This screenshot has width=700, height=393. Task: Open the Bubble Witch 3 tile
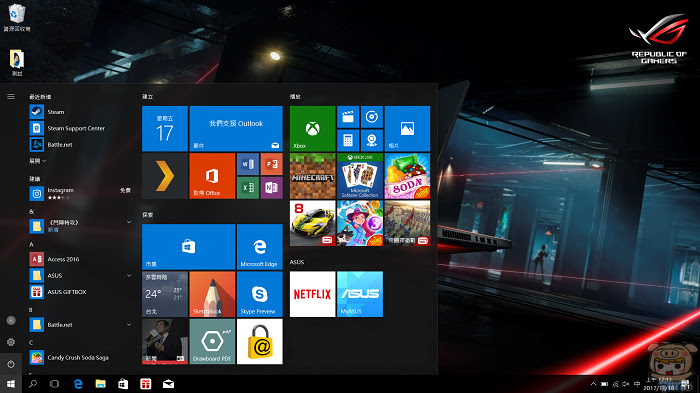(360, 223)
